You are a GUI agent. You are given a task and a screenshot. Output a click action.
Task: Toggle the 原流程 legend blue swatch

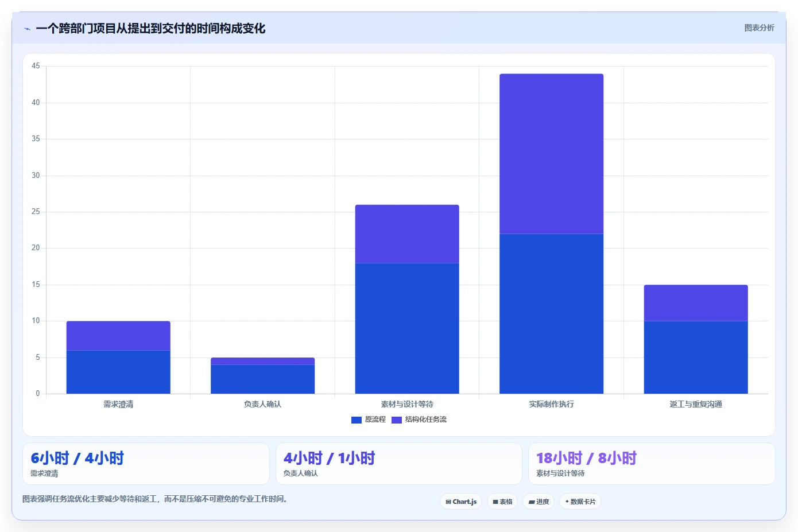tap(357, 420)
